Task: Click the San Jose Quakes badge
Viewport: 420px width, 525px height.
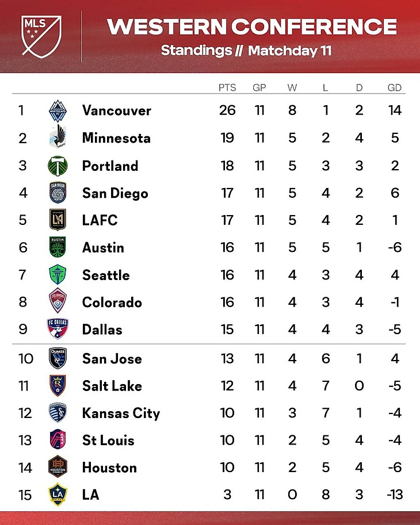Action: coord(58,358)
